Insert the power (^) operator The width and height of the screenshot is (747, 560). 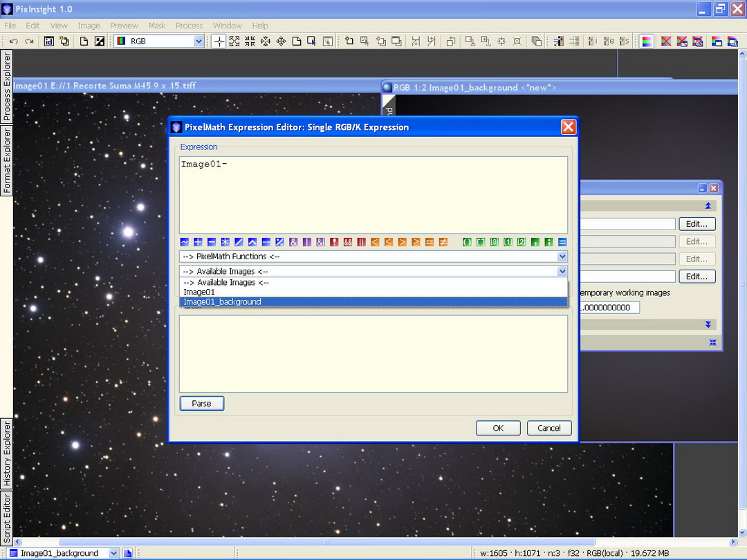[x=252, y=242]
